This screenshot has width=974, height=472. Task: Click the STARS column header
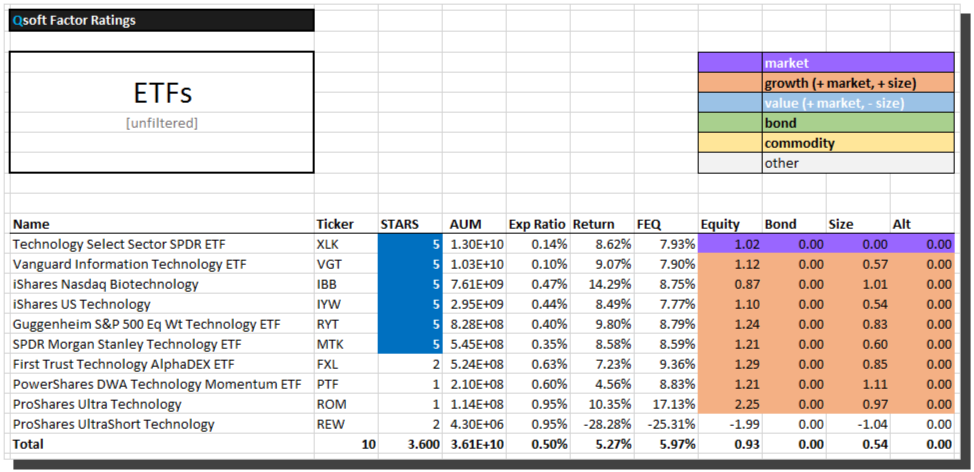(x=410, y=224)
